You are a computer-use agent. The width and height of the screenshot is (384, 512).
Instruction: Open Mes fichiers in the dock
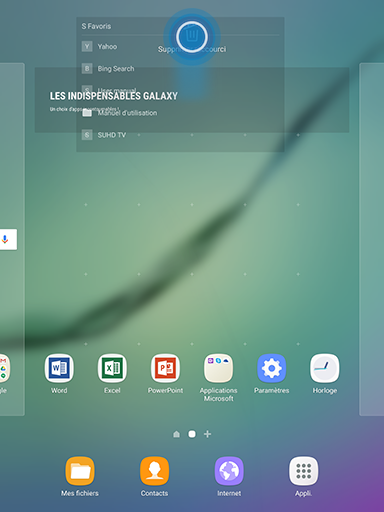click(80, 471)
